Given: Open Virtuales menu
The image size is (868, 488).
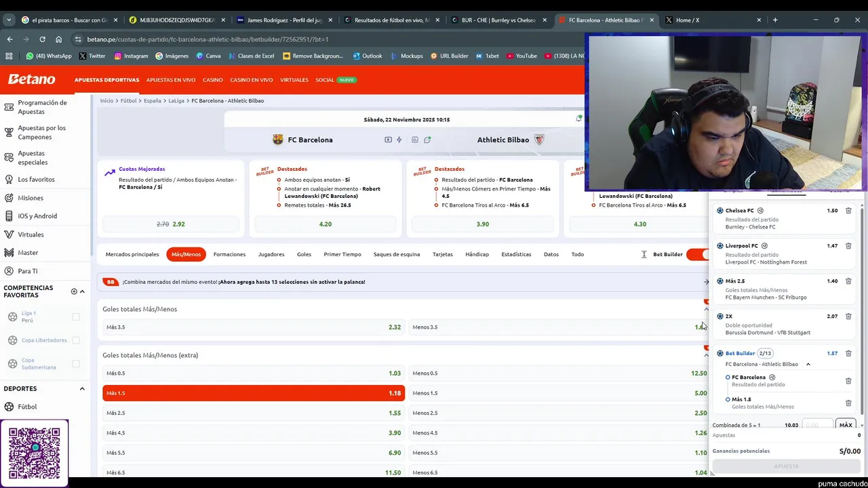Looking at the screenshot, I should click(x=294, y=80).
